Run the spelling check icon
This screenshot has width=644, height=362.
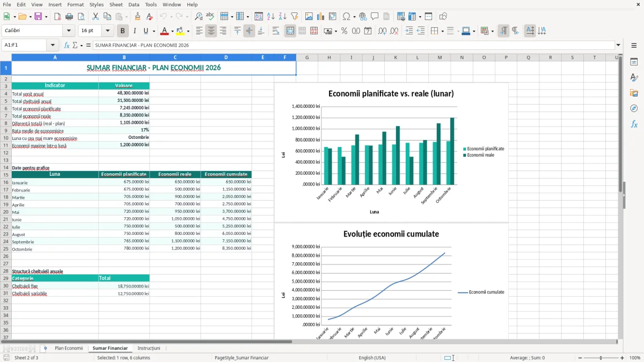pyautogui.click(x=210, y=17)
